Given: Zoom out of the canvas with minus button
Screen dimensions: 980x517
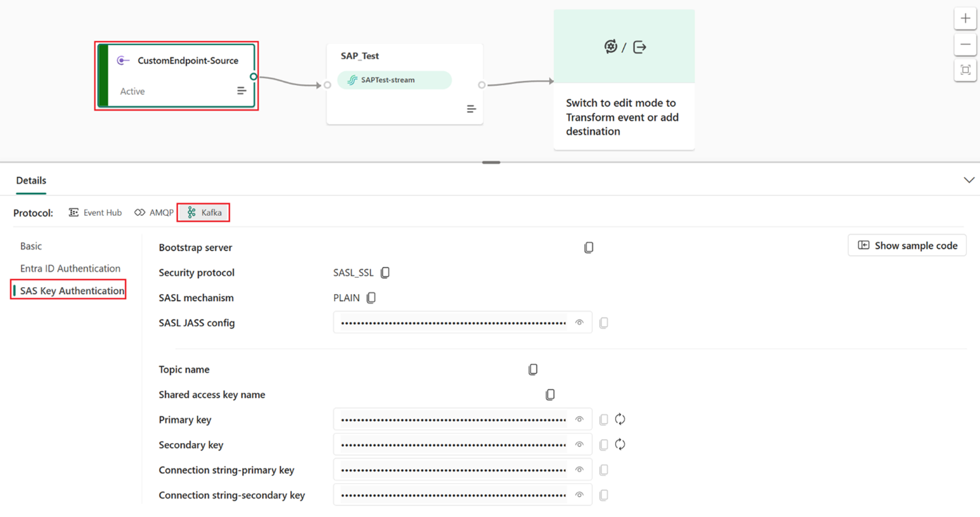Looking at the screenshot, I should 965,44.
